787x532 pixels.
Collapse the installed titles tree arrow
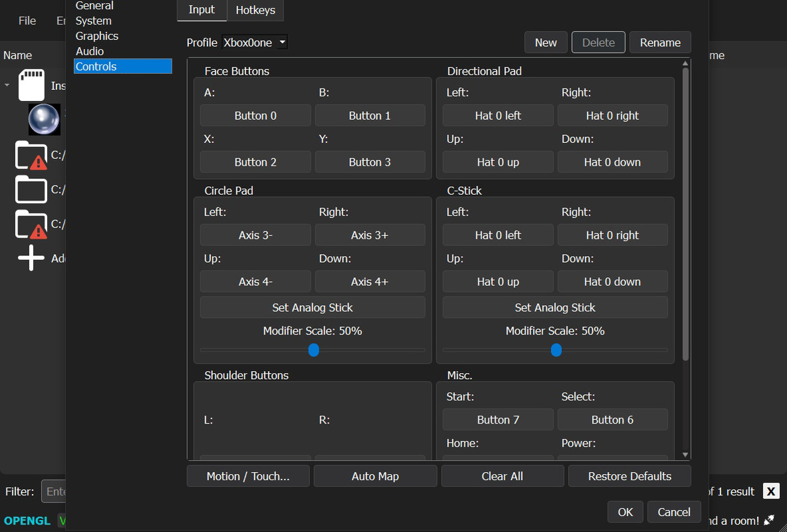pyautogui.click(x=7, y=85)
